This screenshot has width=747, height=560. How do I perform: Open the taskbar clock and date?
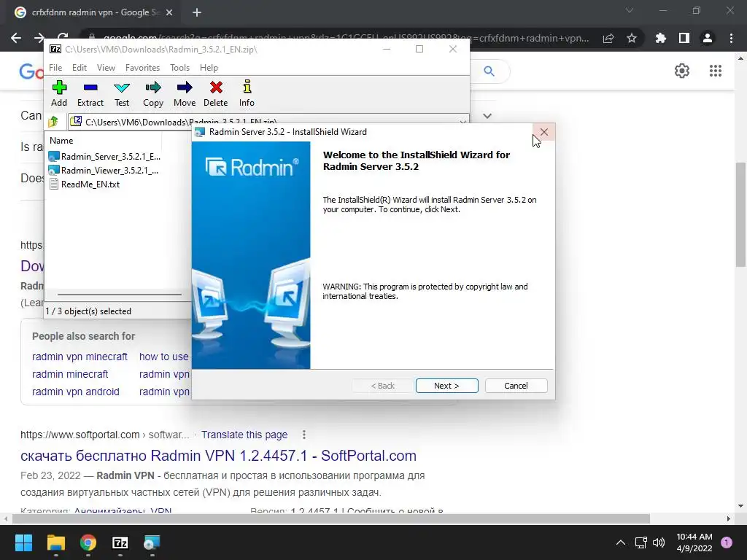[694, 542]
